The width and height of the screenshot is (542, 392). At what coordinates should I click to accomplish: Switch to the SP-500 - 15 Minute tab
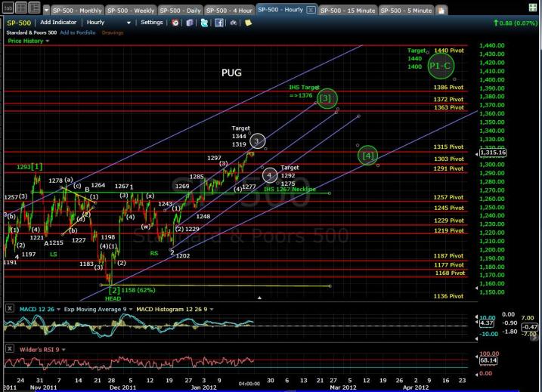pos(348,11)
